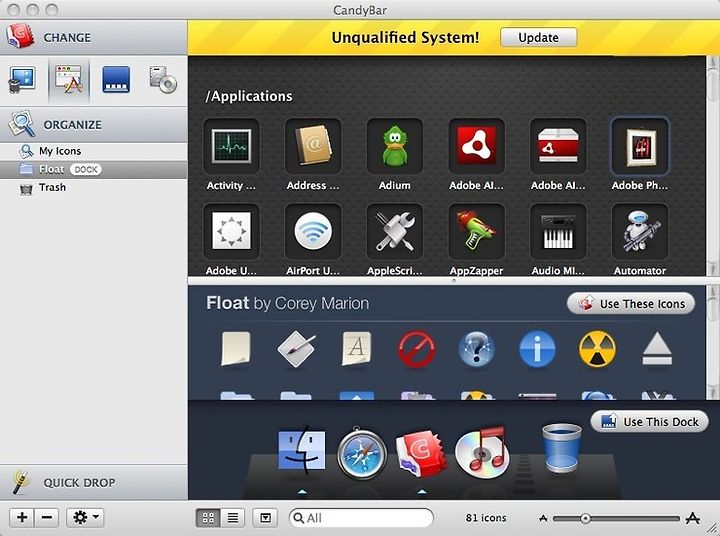Image resolution: width=720 pixels, height=536 pixels.
Task: Click the Applications pane vertical scrollbar
Action: pyautogui.click(x=713, y=165)
